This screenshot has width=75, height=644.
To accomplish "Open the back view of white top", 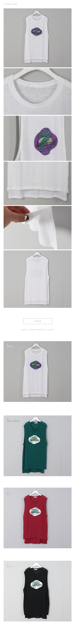I will [37, 279].
